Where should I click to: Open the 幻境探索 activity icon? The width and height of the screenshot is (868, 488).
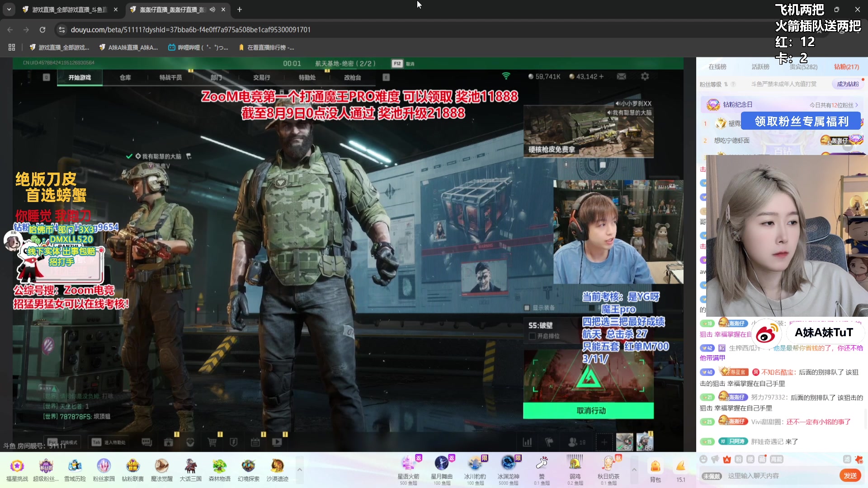(248, 470)
